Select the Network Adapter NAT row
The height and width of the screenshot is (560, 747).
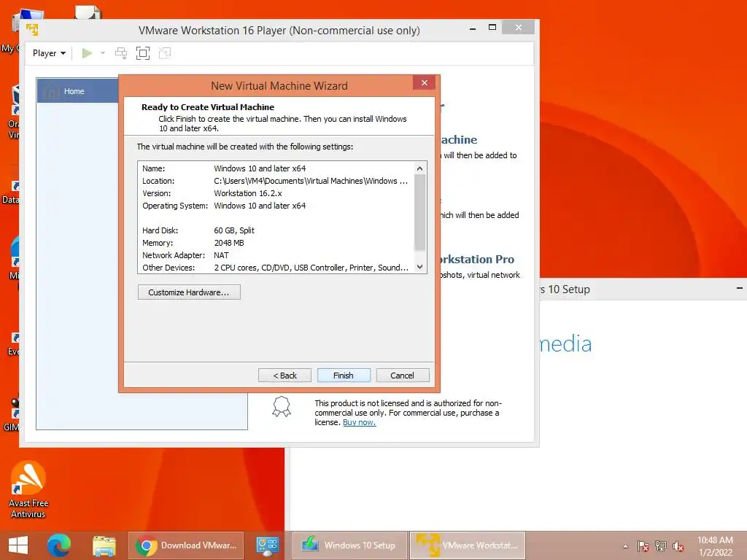coord(275,255)
